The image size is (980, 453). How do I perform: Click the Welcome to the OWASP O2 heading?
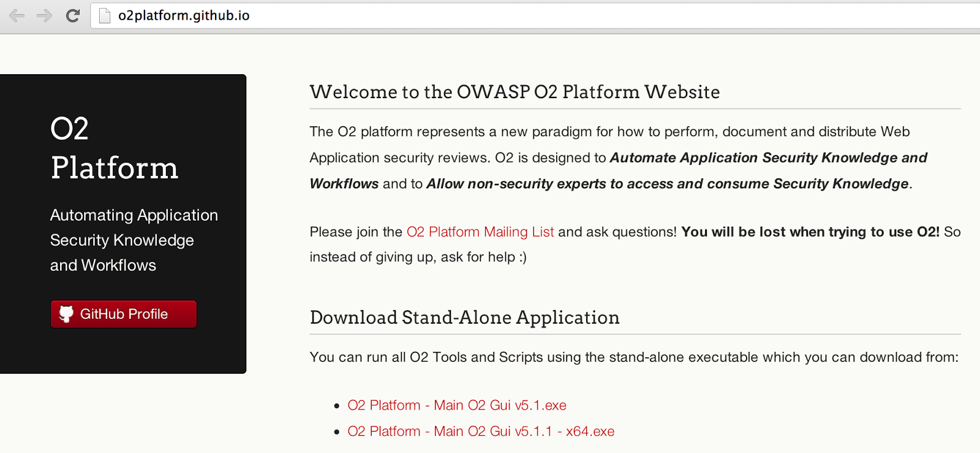[514, 92]
